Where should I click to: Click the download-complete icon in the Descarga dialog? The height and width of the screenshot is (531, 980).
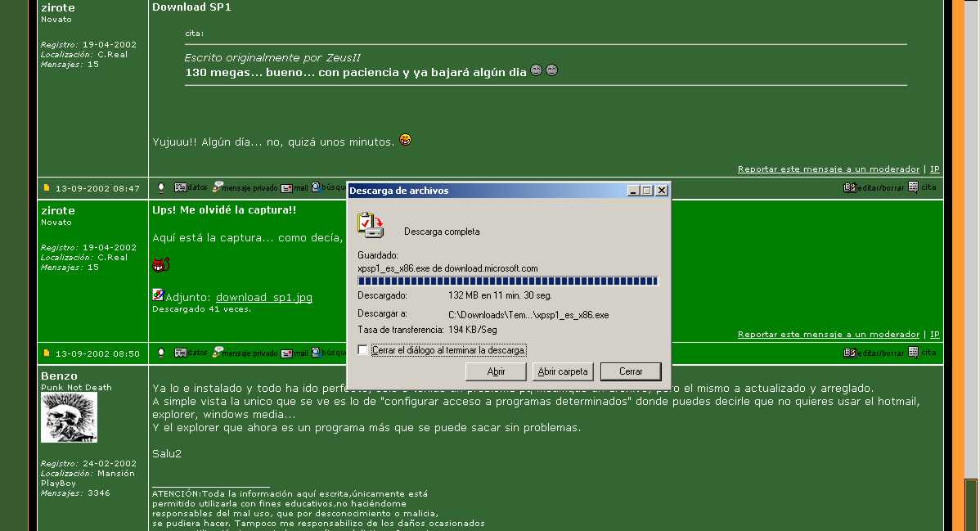click(370, 225)
